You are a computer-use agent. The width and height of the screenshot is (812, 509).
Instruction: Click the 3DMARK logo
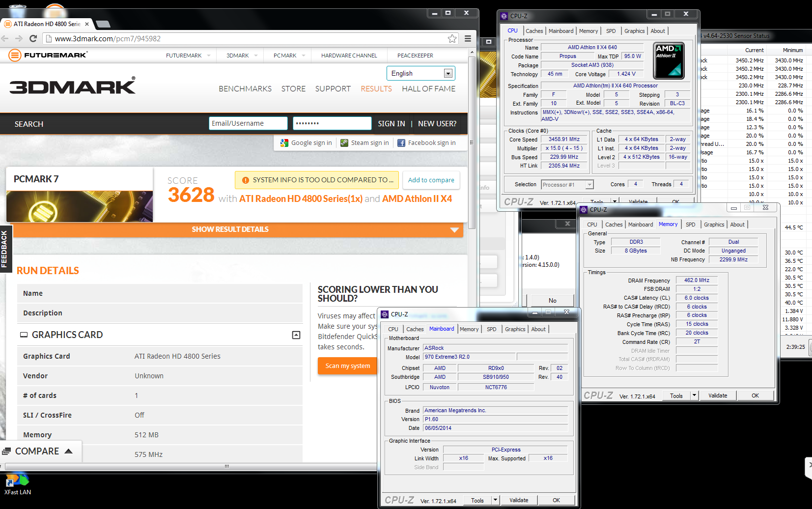pos(73,86)
